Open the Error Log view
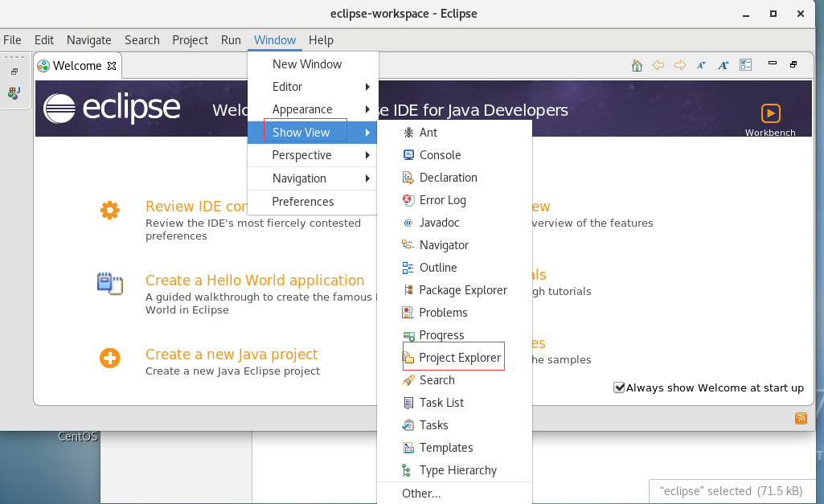 [x=454, y=200]
